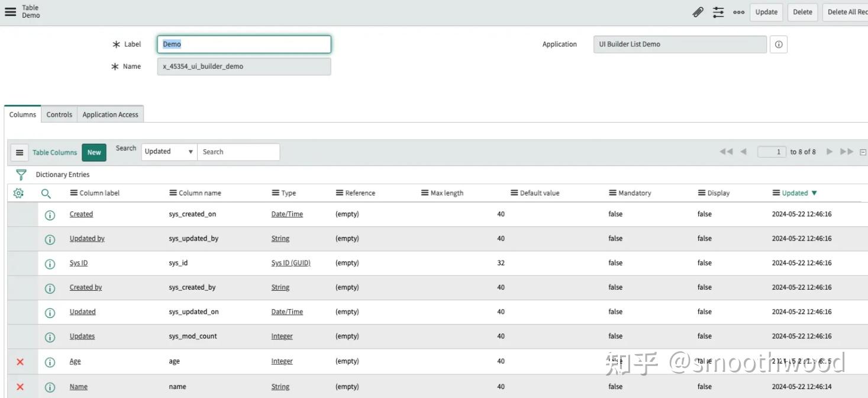Open the form context menu hamburger icon
The width and height of the screenshot is (868, 398).
[9, 11]
